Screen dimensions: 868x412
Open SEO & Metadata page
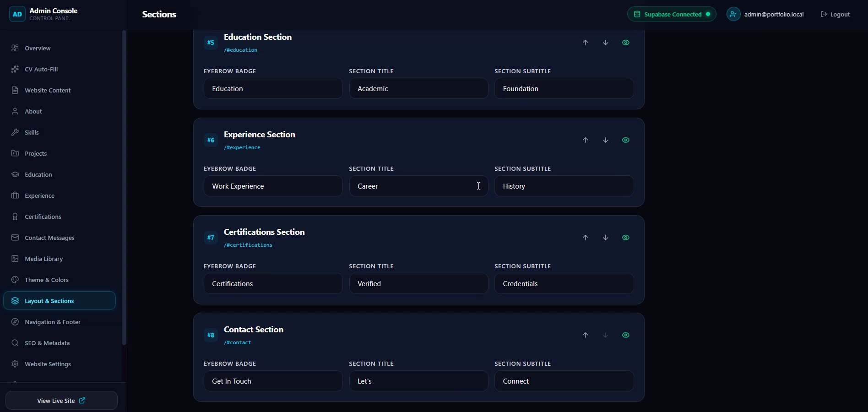(60, 343)
